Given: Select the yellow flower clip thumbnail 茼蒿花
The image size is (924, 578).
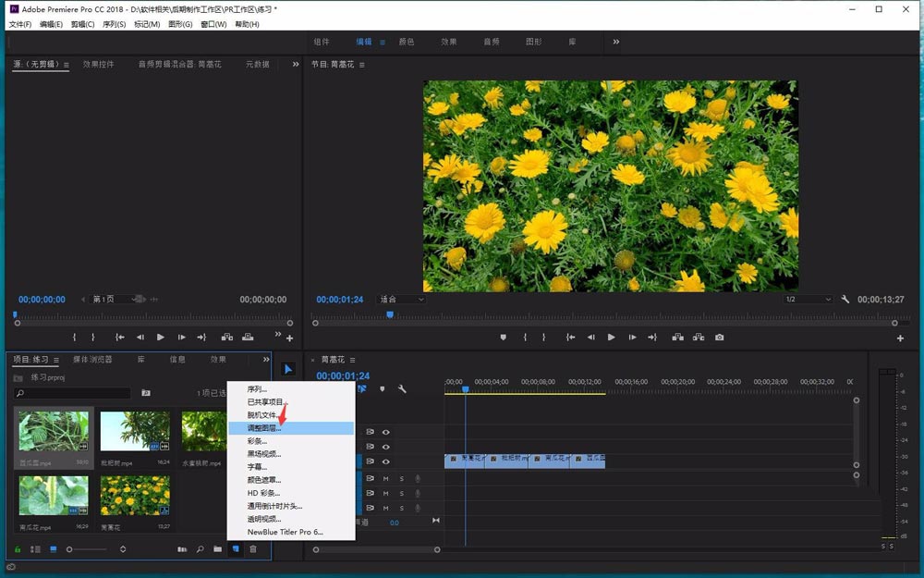Looking at the screenshot, I should [x=135, y=496].
